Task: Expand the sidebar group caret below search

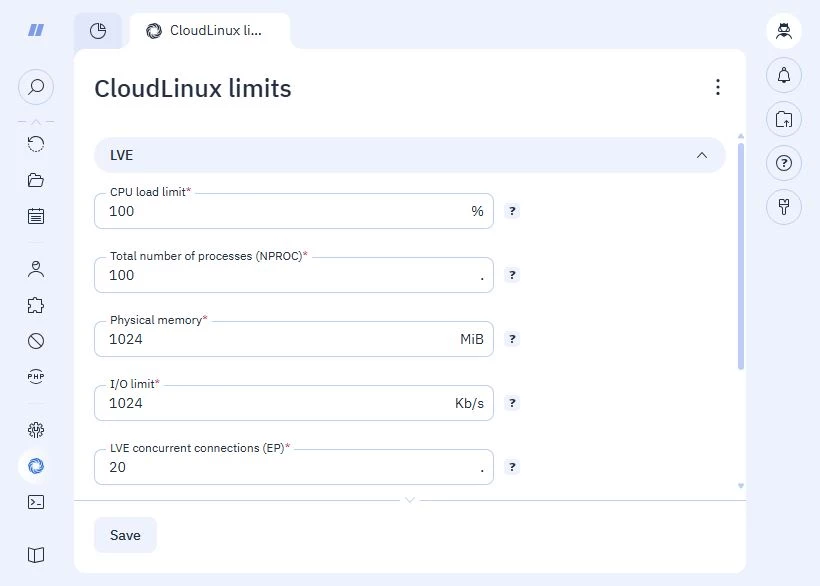Action: (x=36, y=122)
